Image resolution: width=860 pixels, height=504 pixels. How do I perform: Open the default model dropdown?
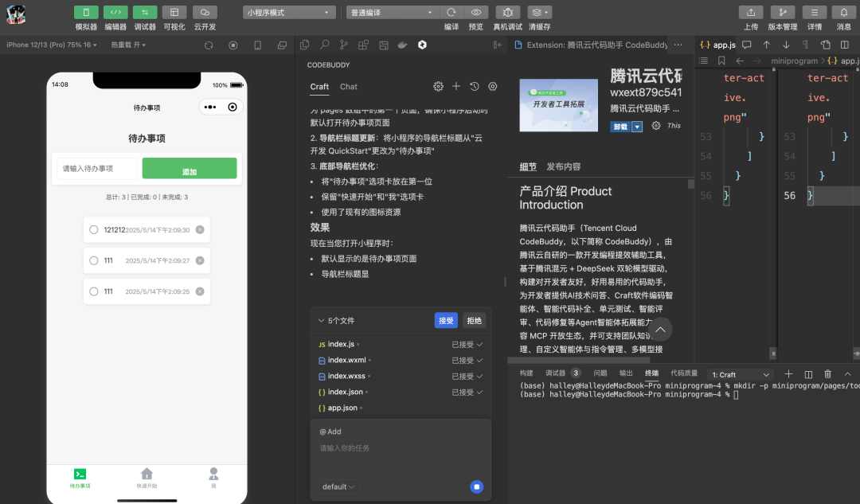(x=338, y=487)
